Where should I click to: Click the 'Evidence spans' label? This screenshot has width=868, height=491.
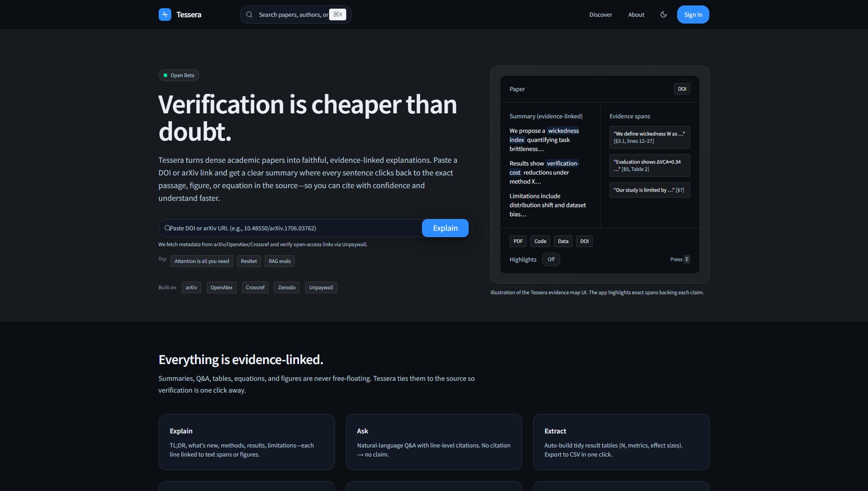click(630, 116)
